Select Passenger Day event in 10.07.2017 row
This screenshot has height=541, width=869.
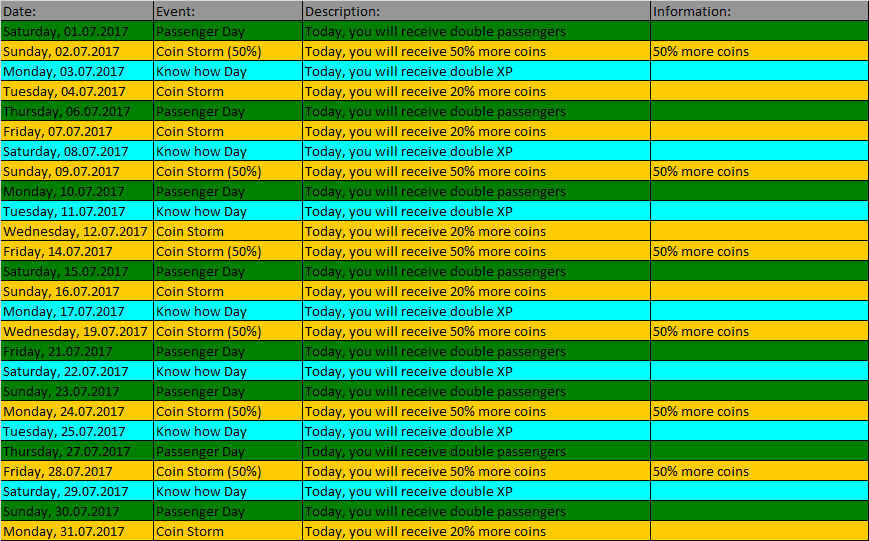tap(228, 191)
